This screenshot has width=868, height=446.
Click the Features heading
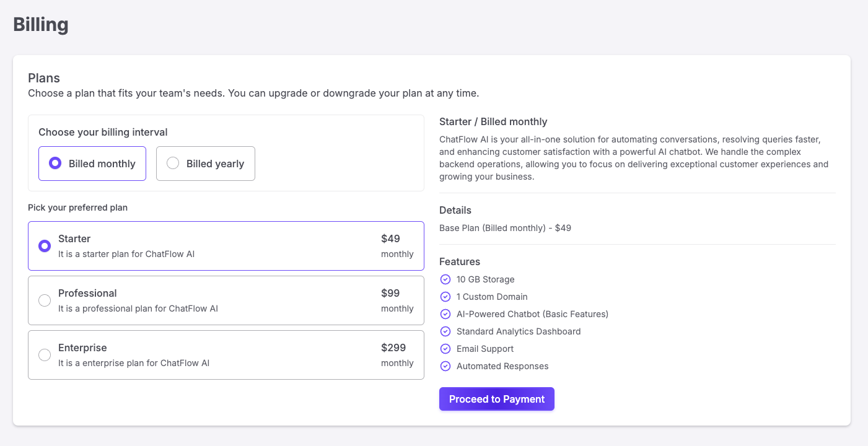[460, 261]
